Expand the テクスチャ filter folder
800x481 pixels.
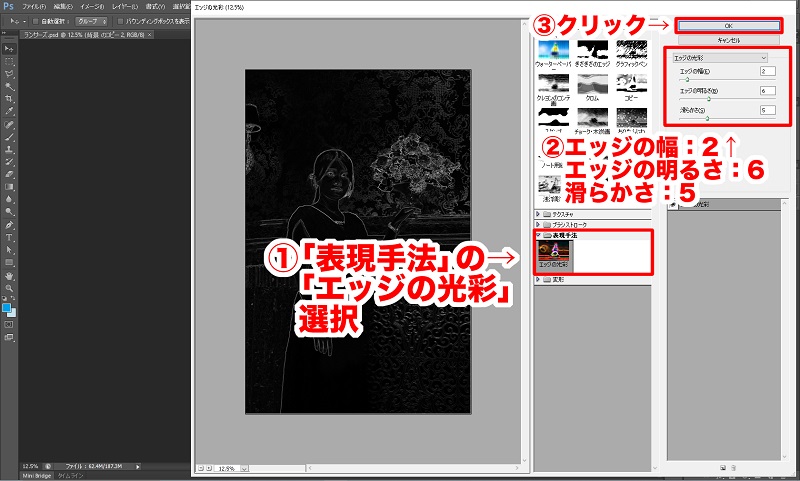(538, 214)
